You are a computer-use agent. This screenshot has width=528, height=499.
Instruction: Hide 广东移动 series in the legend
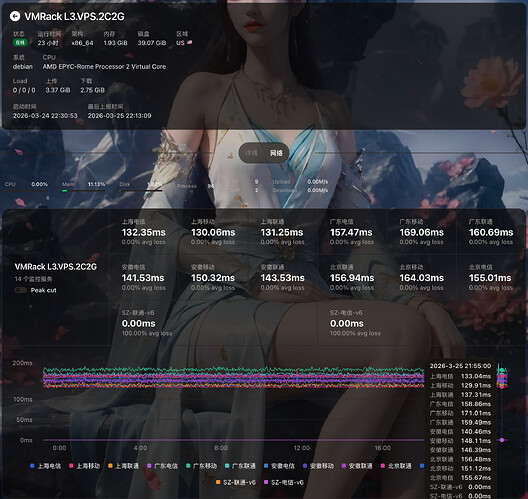coord(201,466)
